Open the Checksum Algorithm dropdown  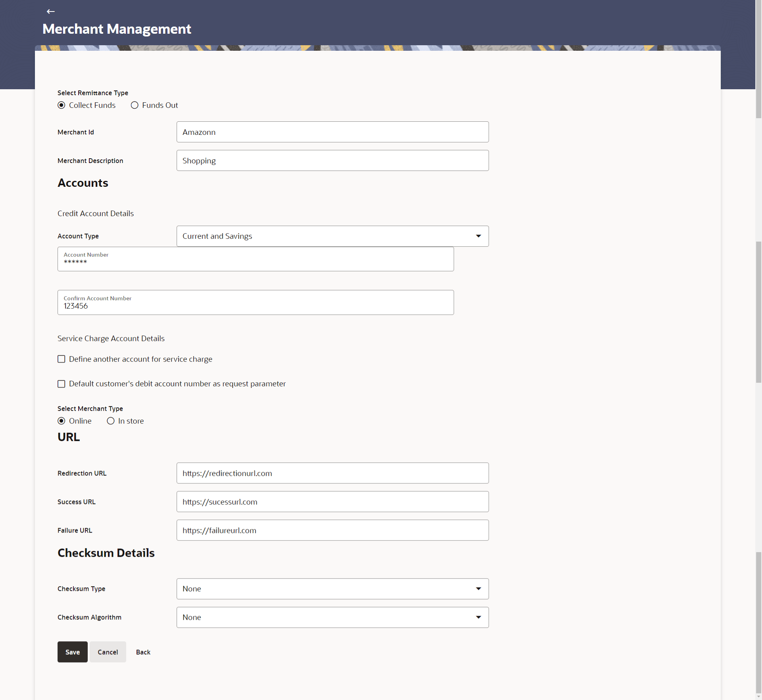point(332,617)
